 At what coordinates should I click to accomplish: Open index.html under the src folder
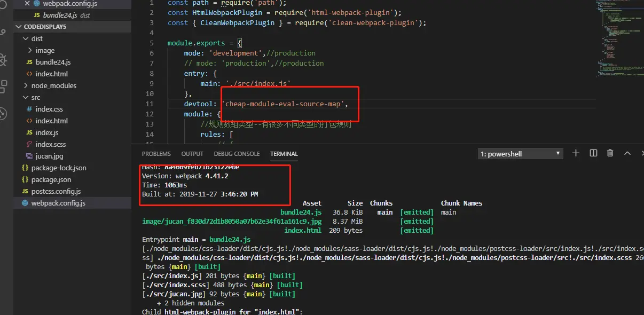tap(72, 121)
